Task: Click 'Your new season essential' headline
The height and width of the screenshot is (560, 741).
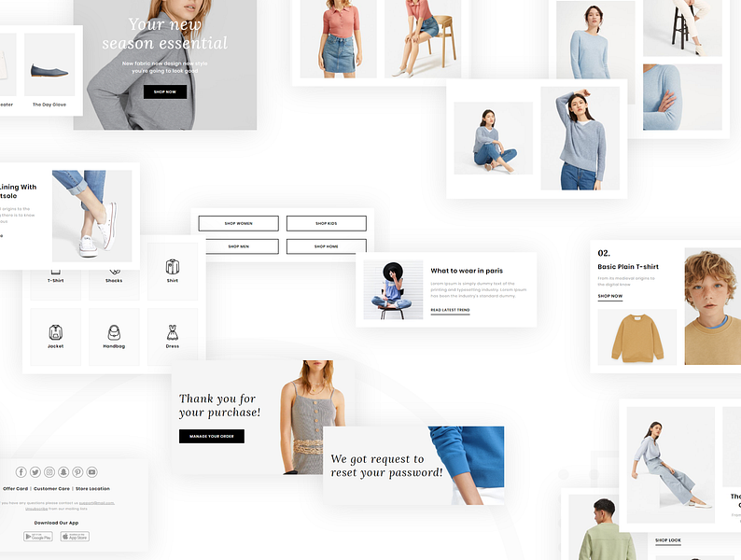Action: point(165,34)
